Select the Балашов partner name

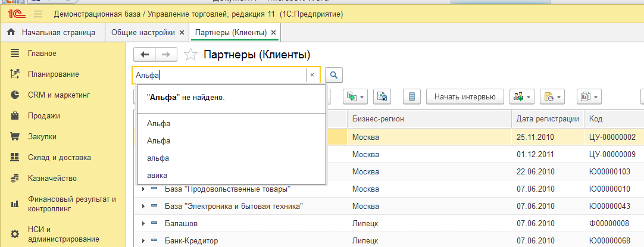181,224
